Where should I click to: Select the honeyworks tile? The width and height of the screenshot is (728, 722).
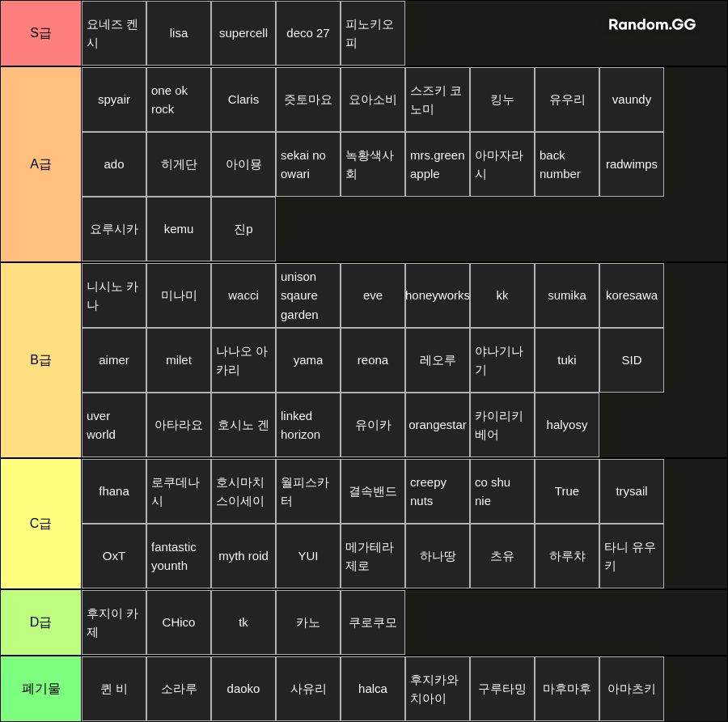[x=438, y=295]
